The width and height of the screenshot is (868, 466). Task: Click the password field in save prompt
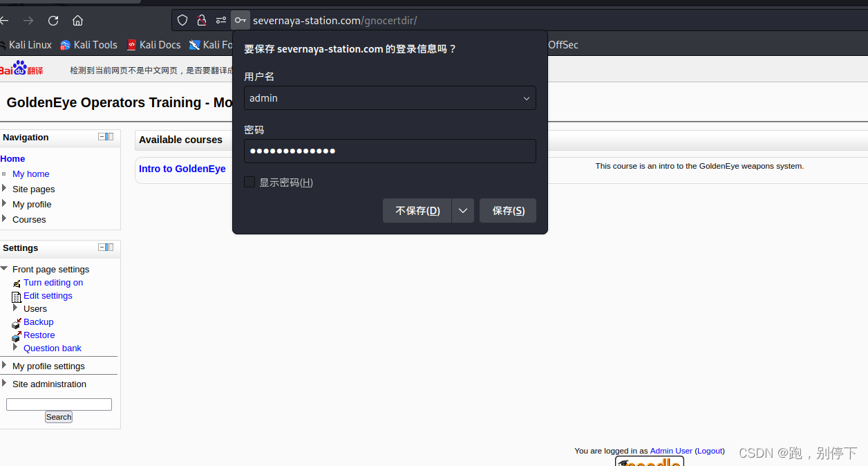coord(390,151)
